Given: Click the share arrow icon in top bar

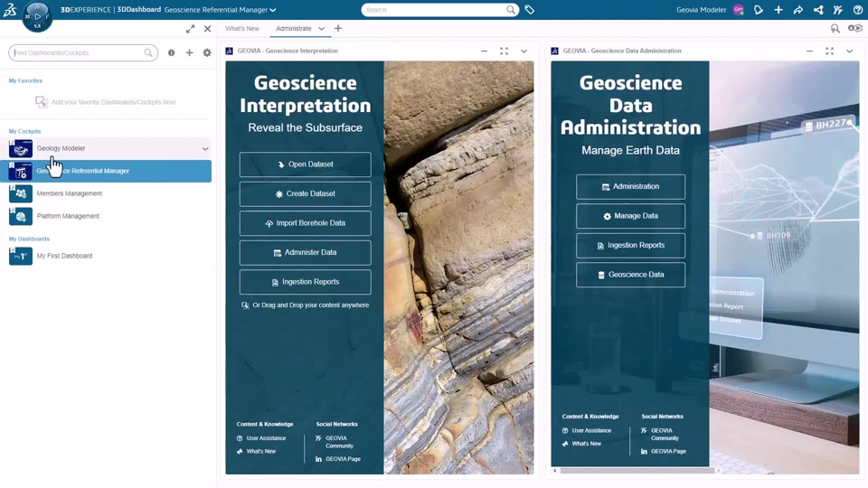Looking at the screenshot, I should [x=798, y=10].
